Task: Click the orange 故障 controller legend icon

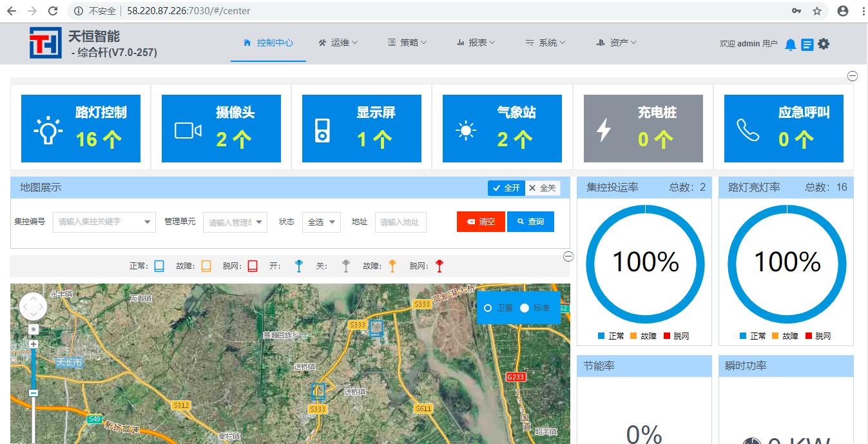Action: [206, 266]
